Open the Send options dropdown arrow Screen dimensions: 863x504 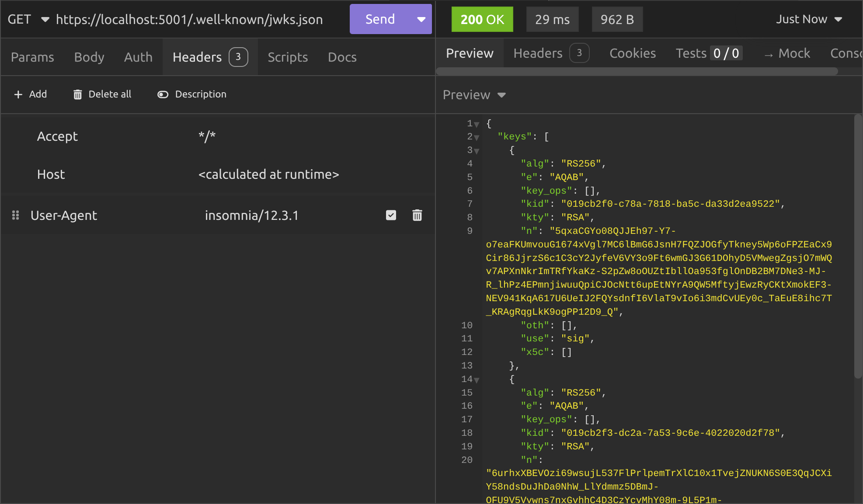[421, 19]
